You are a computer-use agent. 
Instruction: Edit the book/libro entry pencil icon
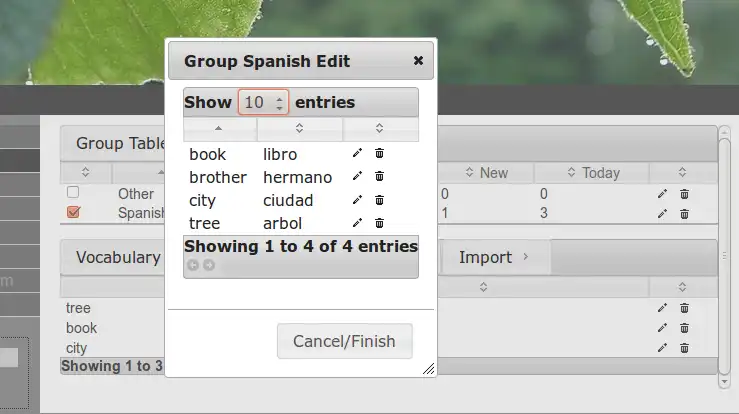[357, 154]
